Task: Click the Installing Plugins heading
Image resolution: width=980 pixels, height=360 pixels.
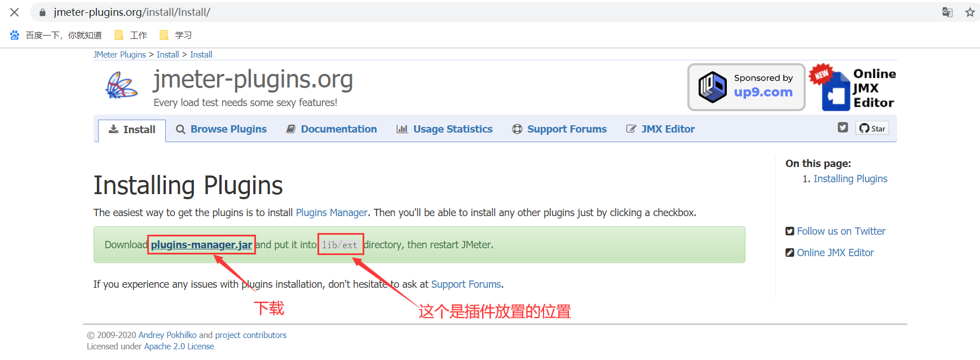Action: [188, 186]
